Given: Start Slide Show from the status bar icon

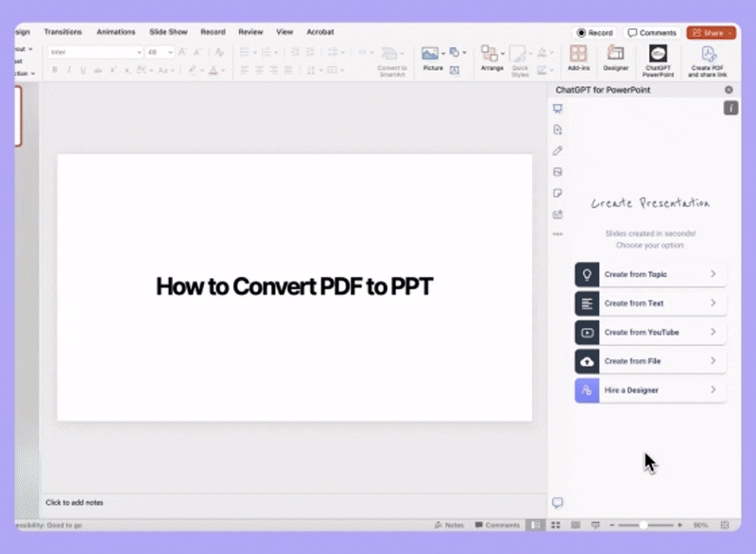Looking at the screenshot, I should pos(595,525).
